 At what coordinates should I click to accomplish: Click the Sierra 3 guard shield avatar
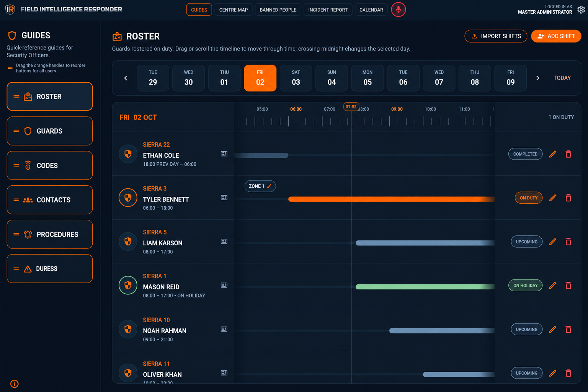coord(128,198)
